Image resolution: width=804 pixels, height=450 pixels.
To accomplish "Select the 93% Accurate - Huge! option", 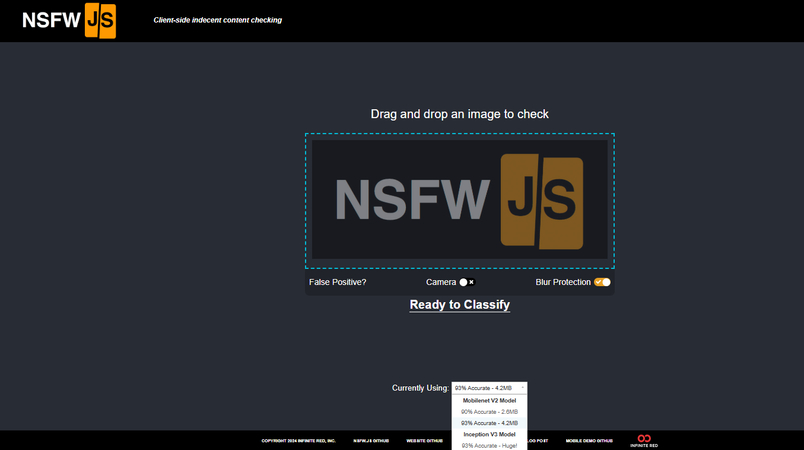I will coord(489,445).
